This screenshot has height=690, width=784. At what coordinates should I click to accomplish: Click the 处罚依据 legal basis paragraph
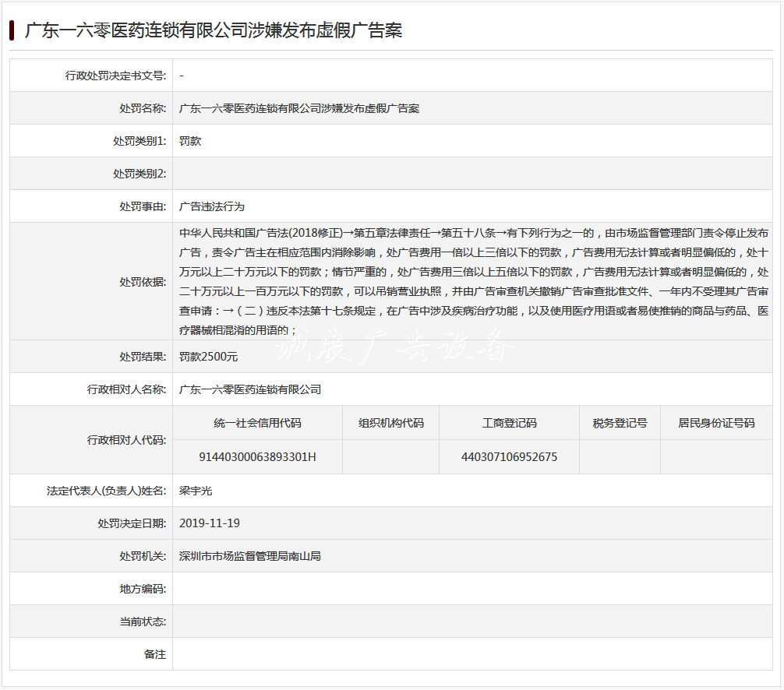click(474, 281)
